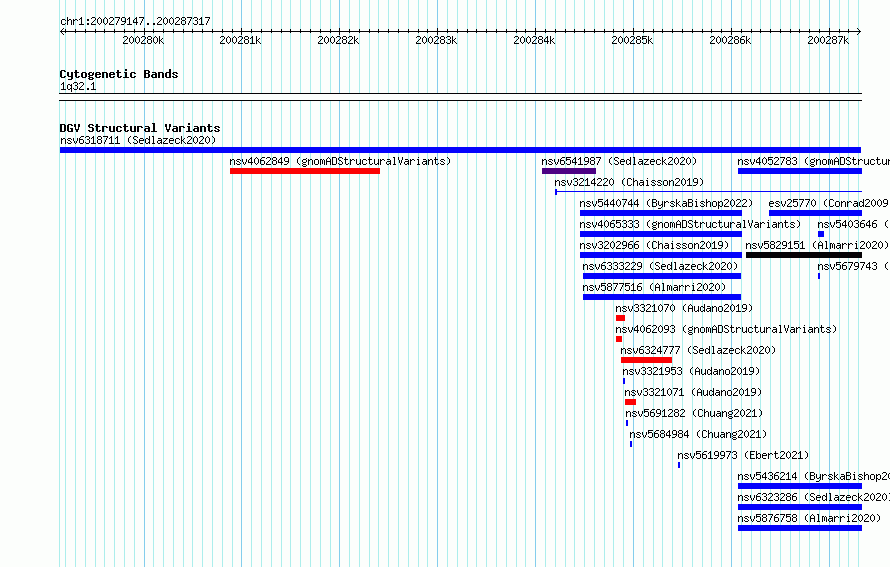Click the blue bar under nsv5876758
890x567 pixels.
point(800,528)
